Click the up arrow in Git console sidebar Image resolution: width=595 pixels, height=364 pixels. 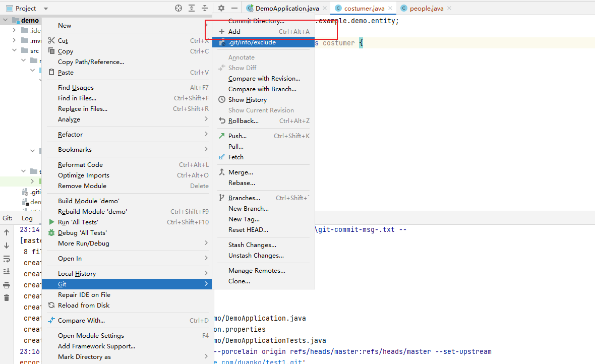coord(7,232)
